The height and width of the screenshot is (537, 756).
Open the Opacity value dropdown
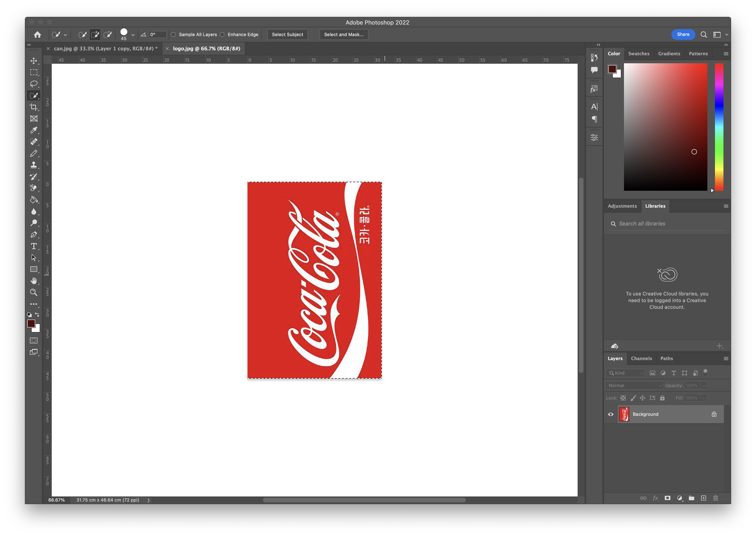704,385
